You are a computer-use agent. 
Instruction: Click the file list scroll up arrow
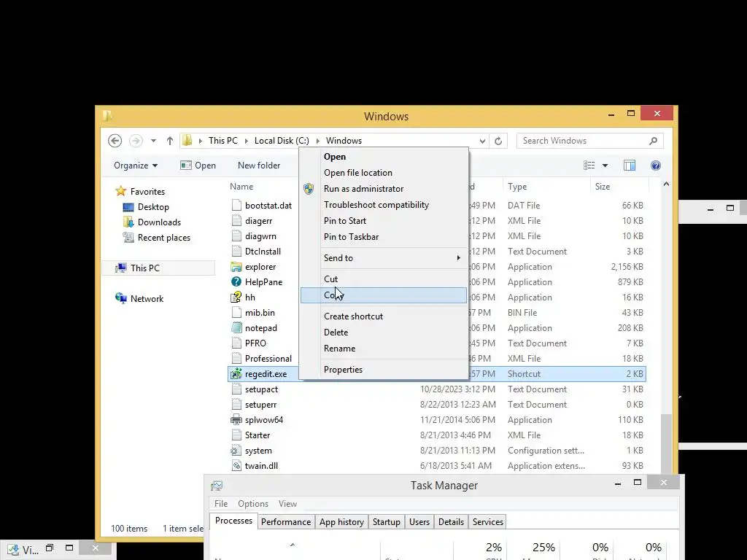coord(666,184)
